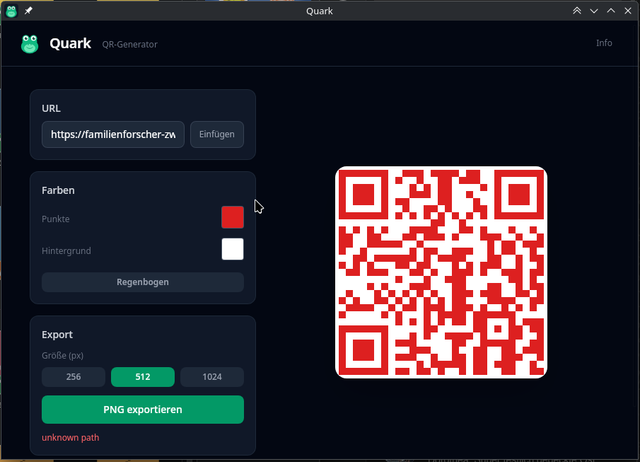Screen dimensions: 640x462
Task: Minimize the Quark window
Action: pyautogui.click(x=594, y=11)
